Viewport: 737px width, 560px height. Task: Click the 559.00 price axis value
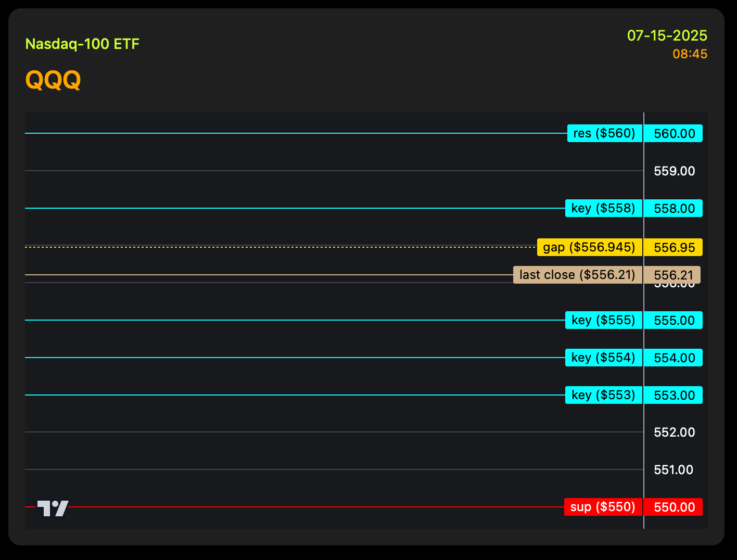point(675,171)
